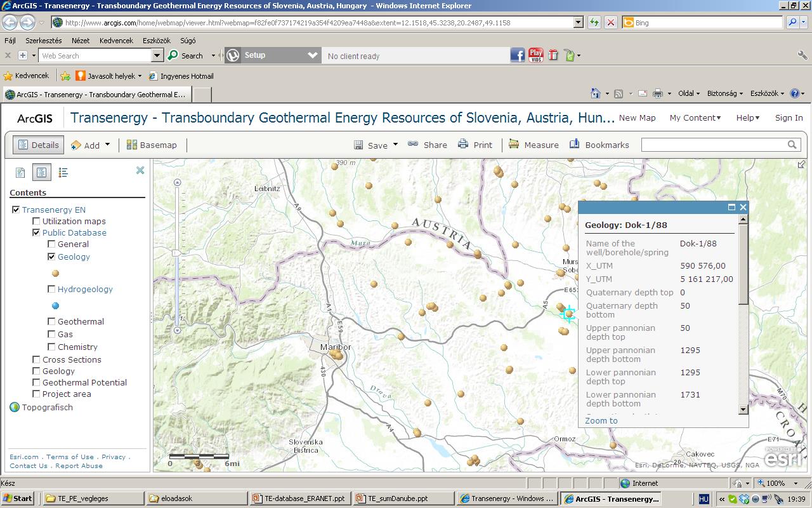Enable the Utilization maps layer

coord(36,221)
